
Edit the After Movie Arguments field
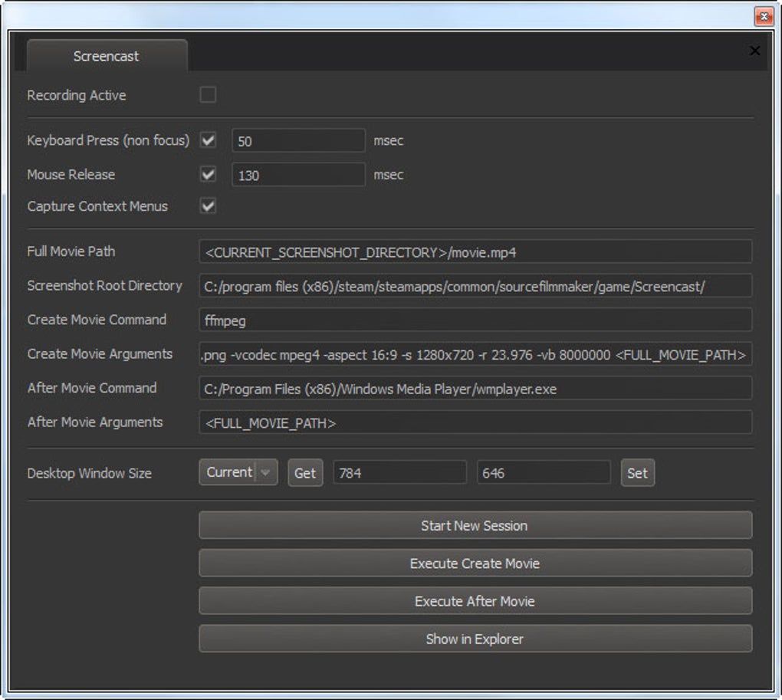coord(475,422)
